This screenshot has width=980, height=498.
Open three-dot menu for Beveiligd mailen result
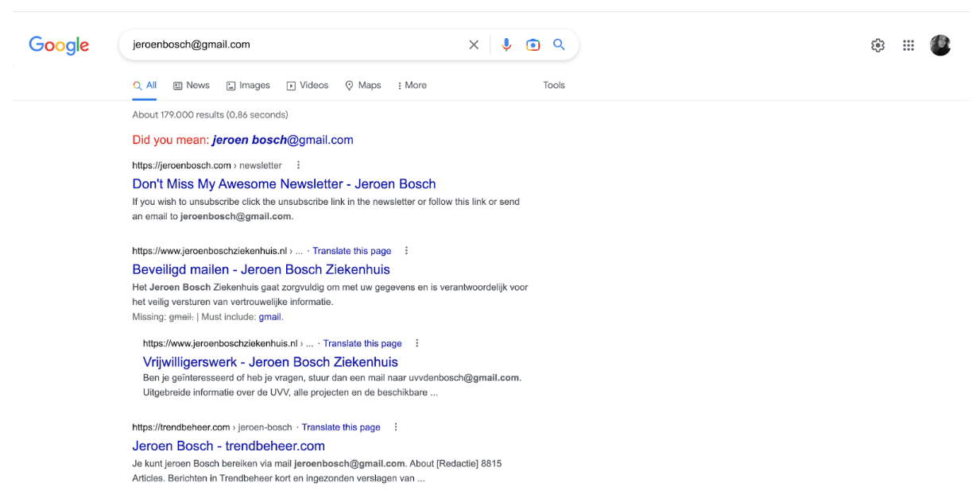pos(407,251)
